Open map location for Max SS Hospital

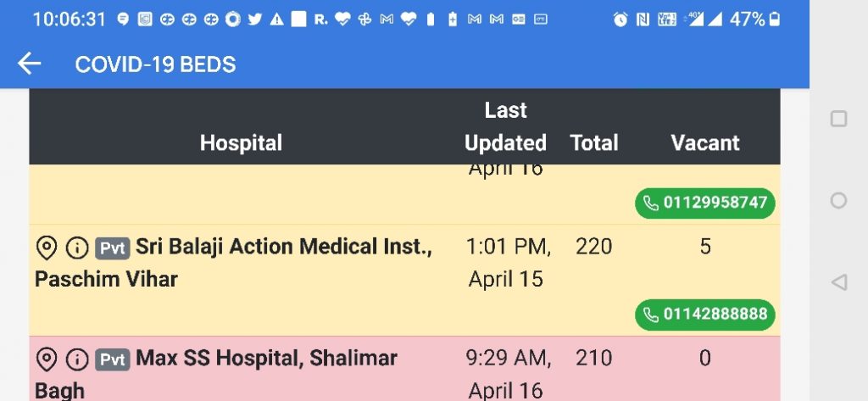coord(47,359)
